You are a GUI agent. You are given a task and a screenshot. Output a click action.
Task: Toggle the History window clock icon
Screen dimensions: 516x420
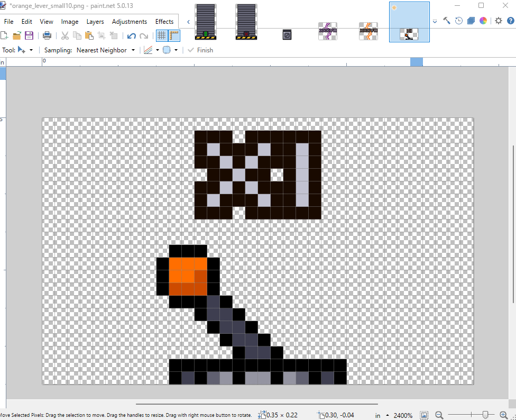pos(459,21)
